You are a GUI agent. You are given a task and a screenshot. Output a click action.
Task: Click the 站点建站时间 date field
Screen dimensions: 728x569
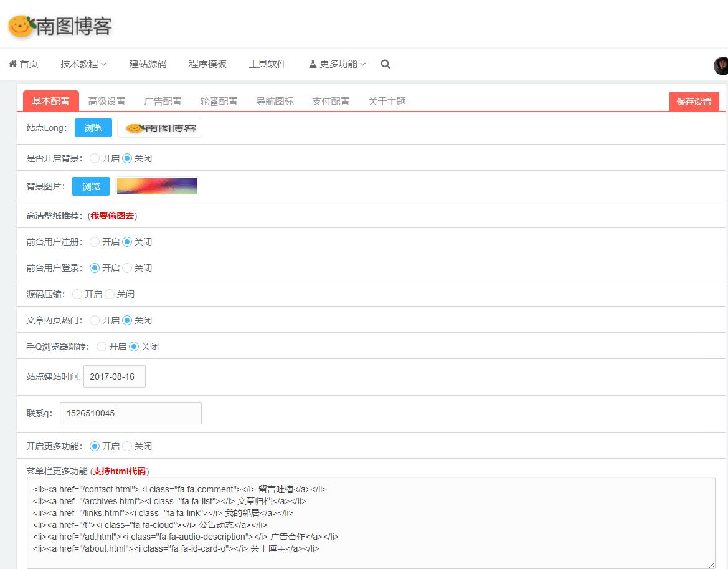point(114,376)
